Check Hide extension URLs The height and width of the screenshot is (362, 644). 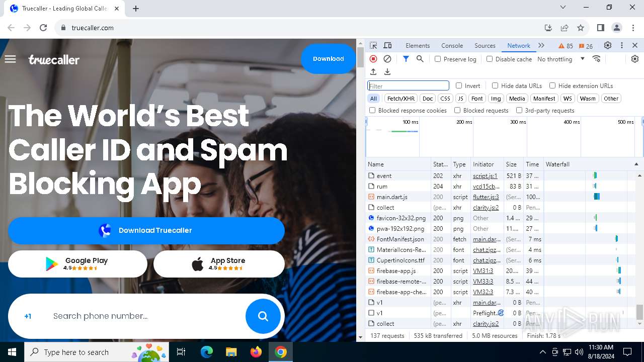(552, 85)
